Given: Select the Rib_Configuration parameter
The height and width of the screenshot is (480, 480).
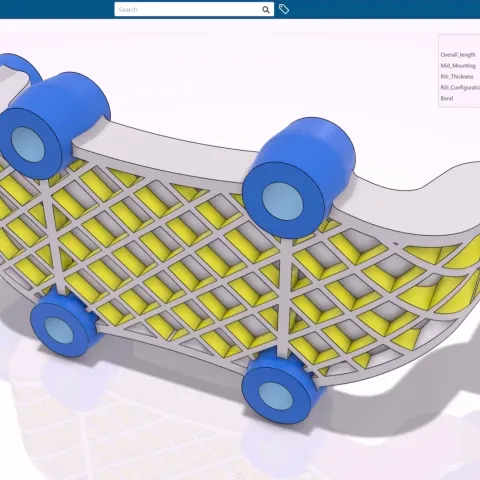Looking at the screenshot, I should point(460,87).
